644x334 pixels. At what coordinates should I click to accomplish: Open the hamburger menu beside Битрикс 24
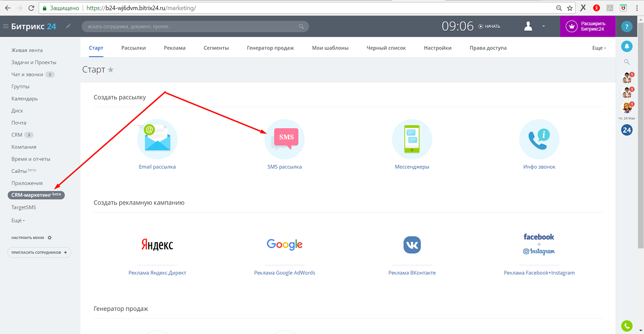point(5,26)
